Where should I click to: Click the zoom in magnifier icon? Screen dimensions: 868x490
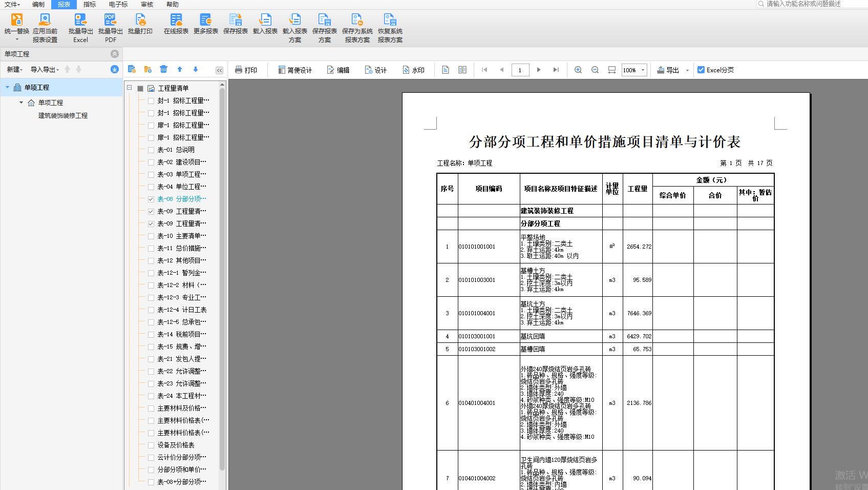(x=578, y=70)
